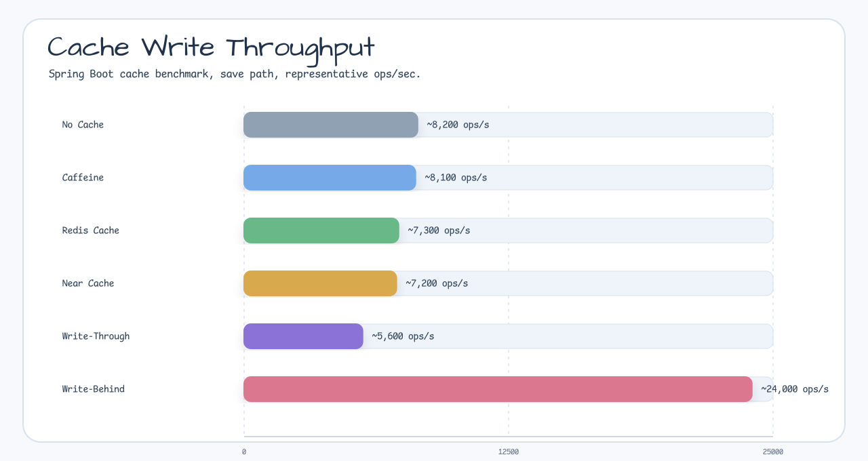
Task: Click the '~5,600 ops/s' value
Action: click(403, 336)
